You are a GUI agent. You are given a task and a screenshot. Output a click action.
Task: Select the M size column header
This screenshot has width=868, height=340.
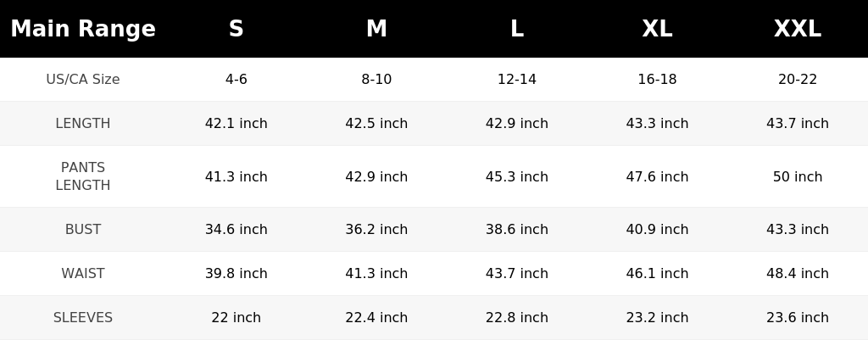point(376,29)
